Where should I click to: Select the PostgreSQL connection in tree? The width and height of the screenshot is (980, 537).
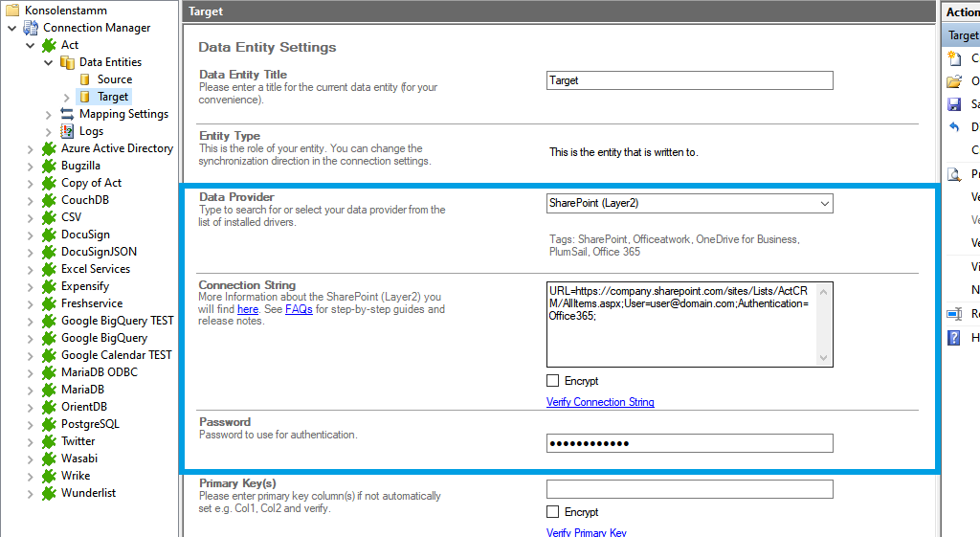(x=90, y=424)
